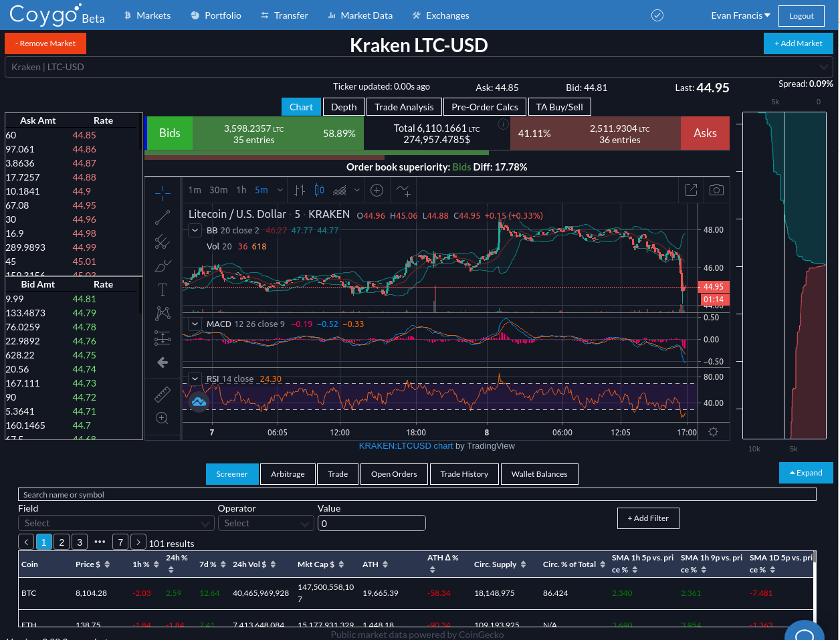Open the chart indicators menu
Viewport: 840px width, 640px height.
coord(403,190)
